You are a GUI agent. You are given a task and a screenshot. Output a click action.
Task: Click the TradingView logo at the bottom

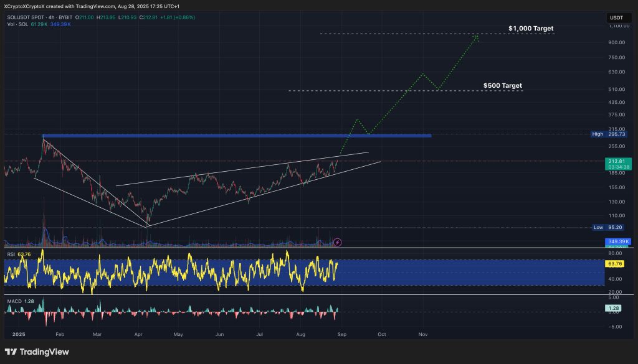pos(37,352)
